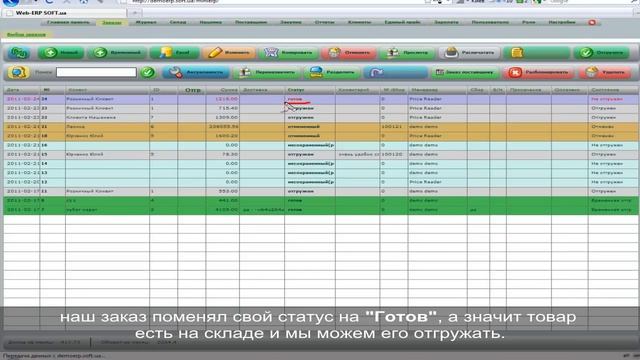Viewport: 640px width, 360px height.
Task: Click the red Отменить button
Action: pyautogui.click(x=349, y=53)
